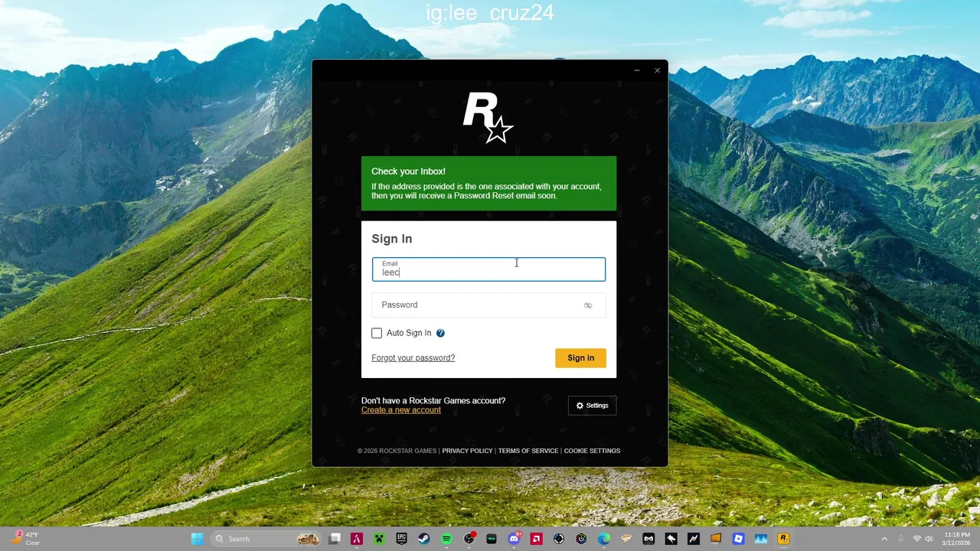This screenshot has width=980, height=551.
Task: Open the volume speaker tray icon
Action: click(x=929, y=539)
